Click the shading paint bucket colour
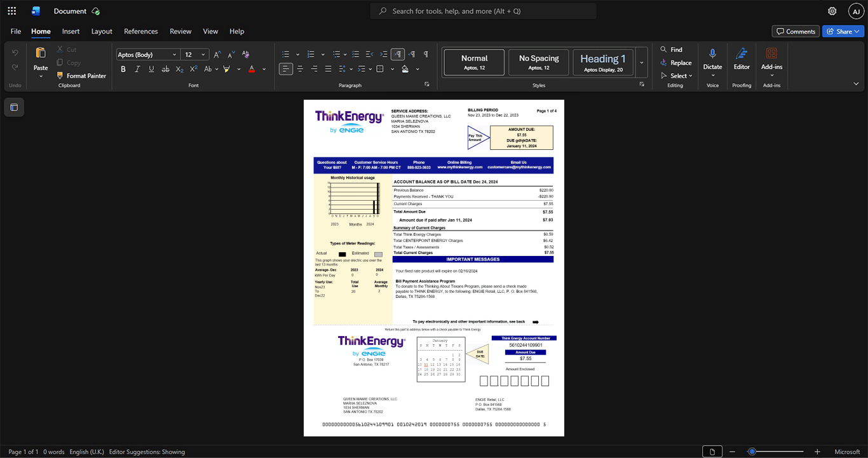 click(x=405, y=69)
